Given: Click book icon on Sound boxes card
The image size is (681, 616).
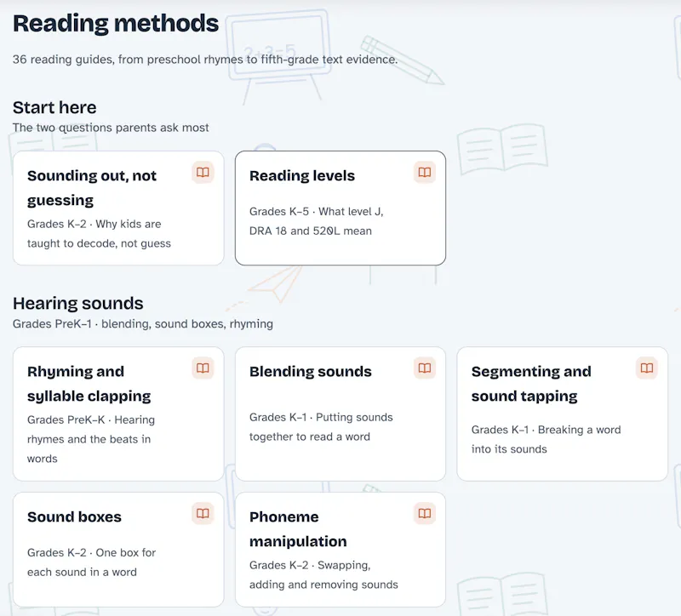Looking at the screenshot, I should pos(203,514).
